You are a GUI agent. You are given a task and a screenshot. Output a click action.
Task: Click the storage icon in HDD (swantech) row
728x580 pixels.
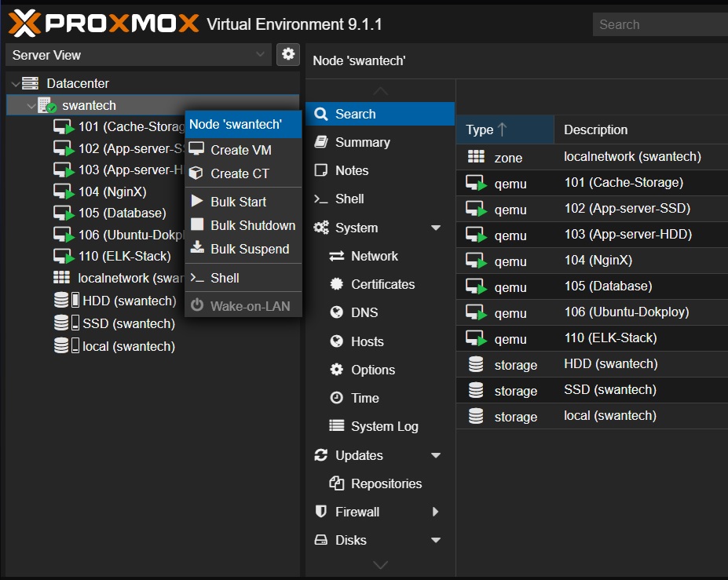coord(476,364)
